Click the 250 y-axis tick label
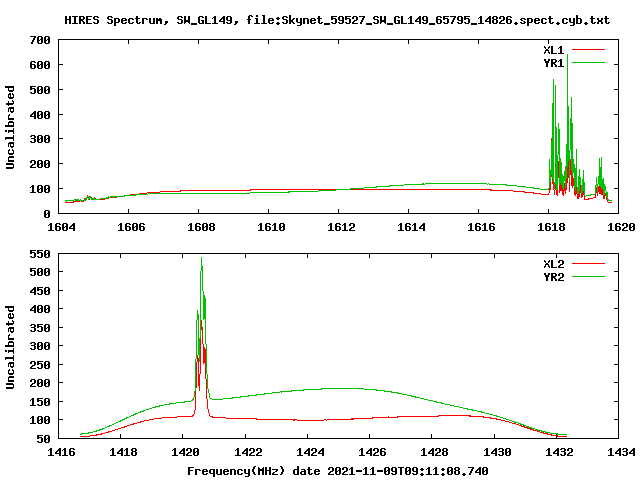Viewport: 640px width, 480px height. click(40, 365)
